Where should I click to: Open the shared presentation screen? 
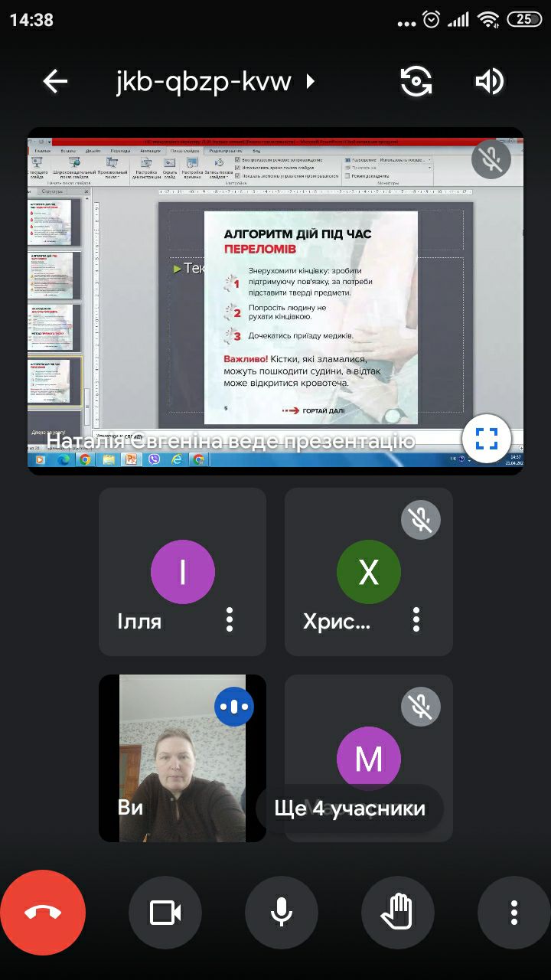coord(275,301)
